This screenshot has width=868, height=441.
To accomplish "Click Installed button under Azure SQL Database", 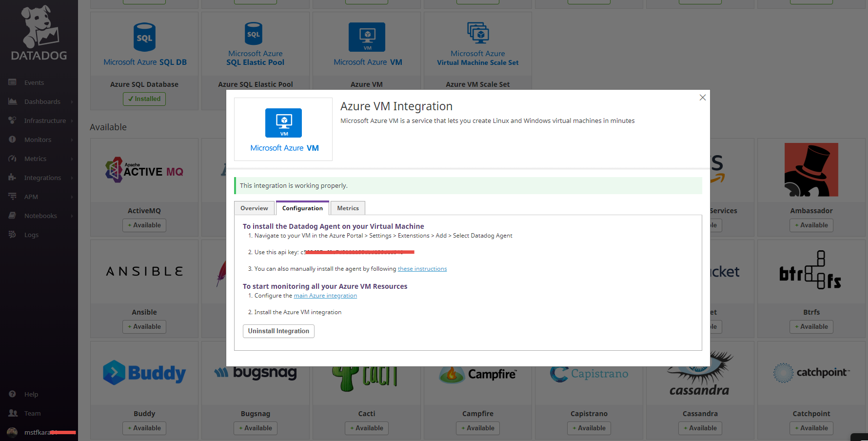I will click(144, 99).
